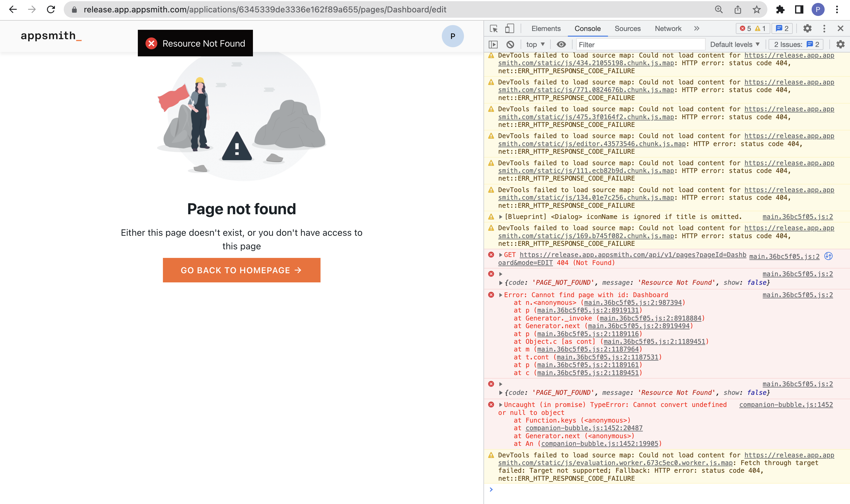
Task: Open the companion-bubble.js:1452 source link
Action: tap(786, 405)
